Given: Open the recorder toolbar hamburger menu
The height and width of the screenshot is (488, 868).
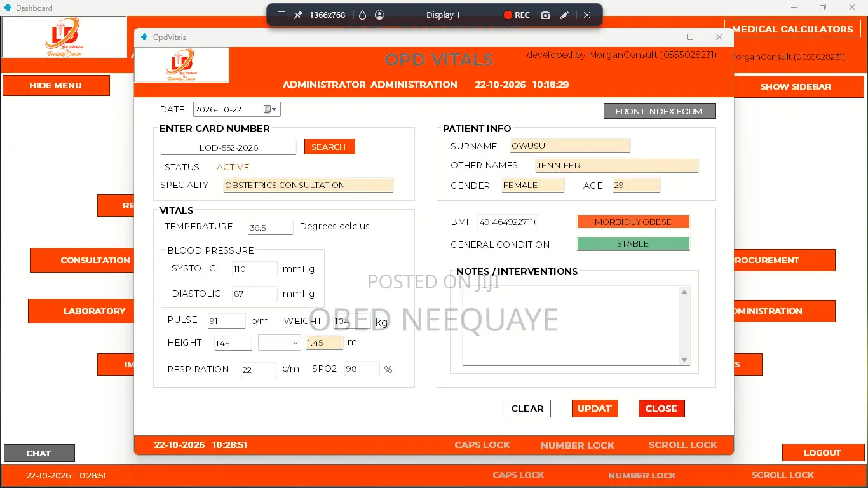Looking at the screenshot, I should 281,15.
